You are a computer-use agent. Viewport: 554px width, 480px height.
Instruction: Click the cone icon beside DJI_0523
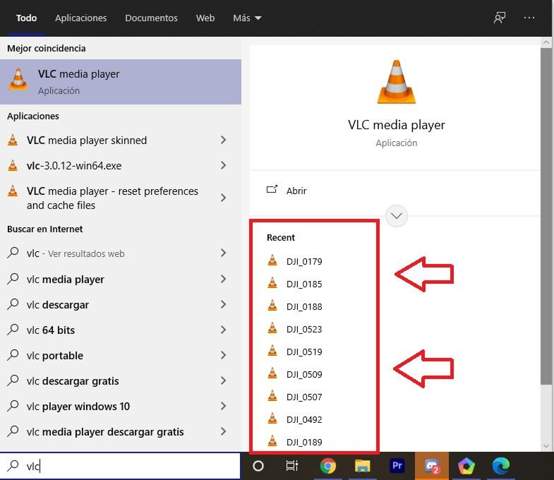pyautogui.click(x=272, y=328)
